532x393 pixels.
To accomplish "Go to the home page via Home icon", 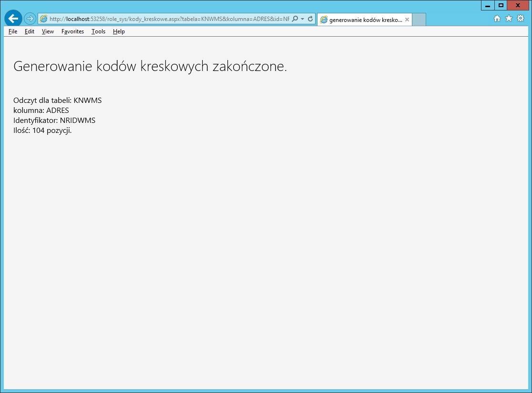I will [x=497, y=19].
